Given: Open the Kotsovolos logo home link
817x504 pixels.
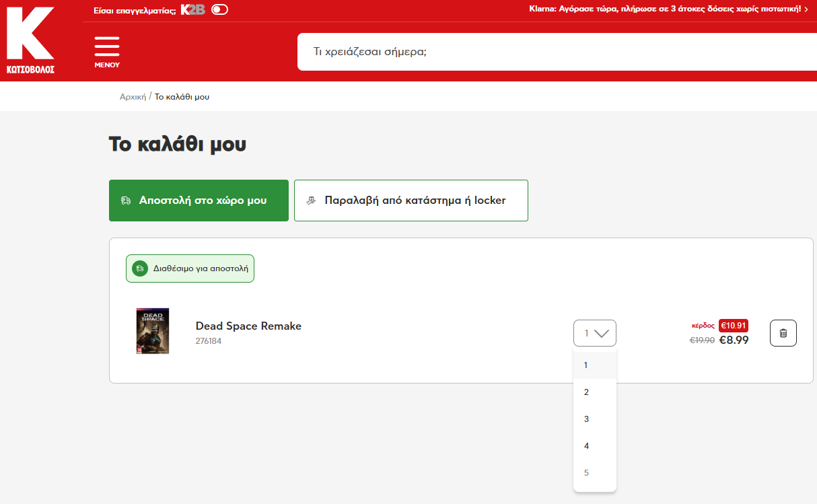Looking at the screenshot, I should coord(30,40).
